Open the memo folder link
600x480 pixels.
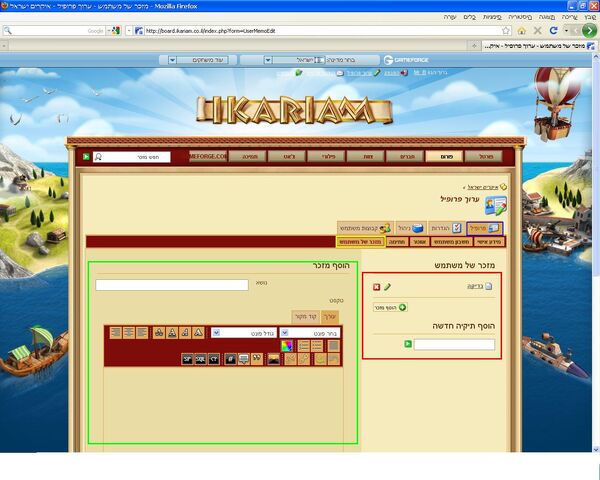[475, 286]
